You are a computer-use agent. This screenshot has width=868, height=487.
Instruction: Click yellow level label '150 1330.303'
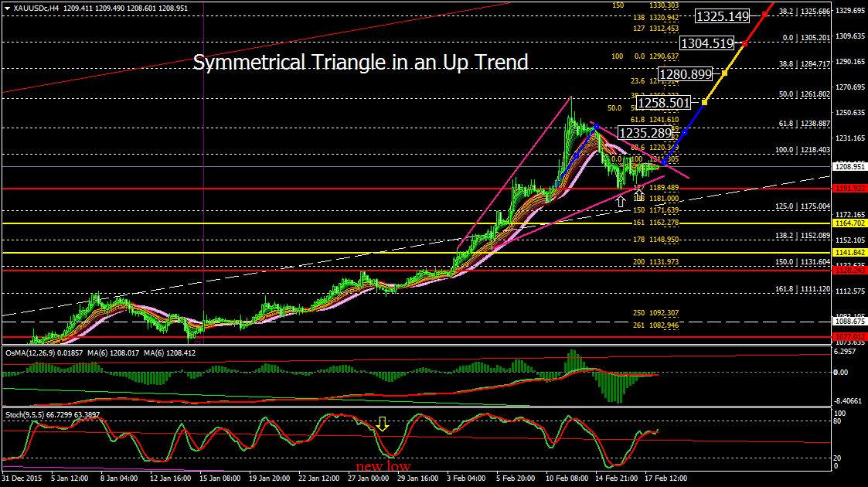[645, 5]
